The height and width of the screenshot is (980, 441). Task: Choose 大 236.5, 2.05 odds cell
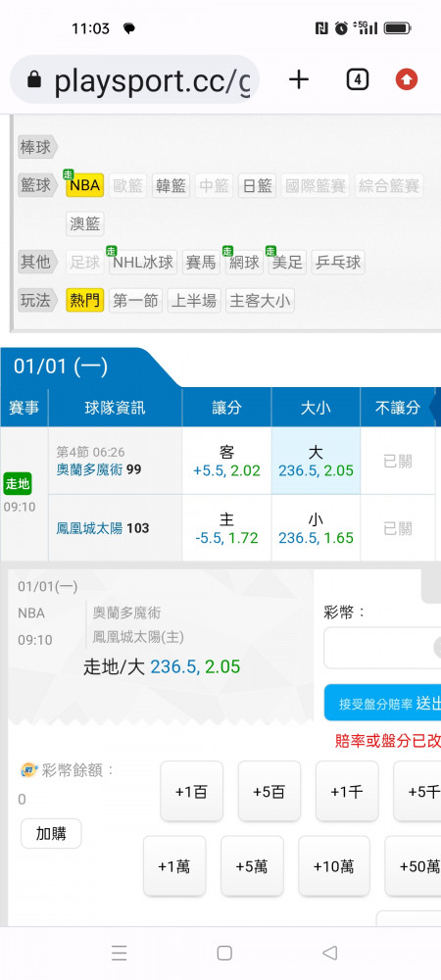[316, 462]
